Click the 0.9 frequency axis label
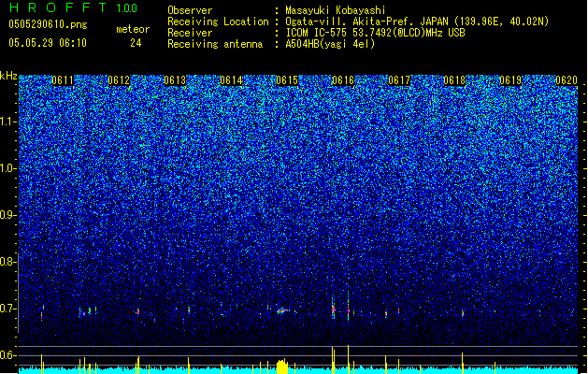 pos(8,215)
